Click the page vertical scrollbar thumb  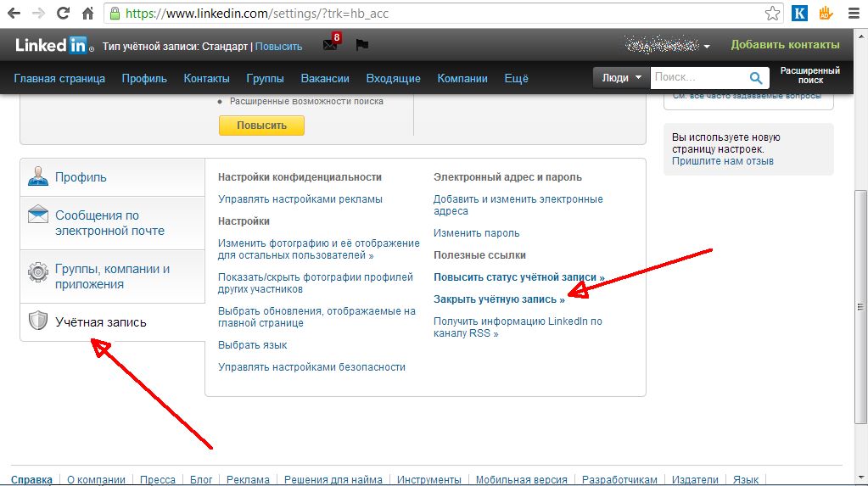click(860, 307)
